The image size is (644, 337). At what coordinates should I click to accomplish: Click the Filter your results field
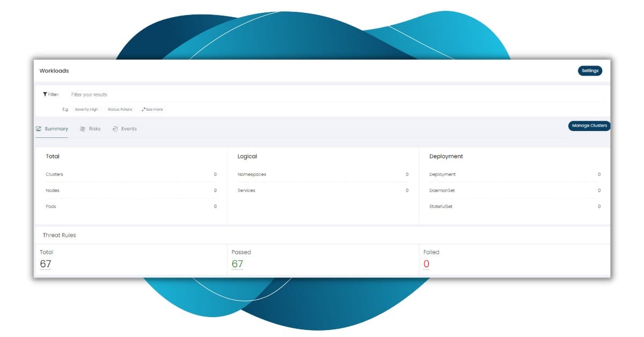322,95
